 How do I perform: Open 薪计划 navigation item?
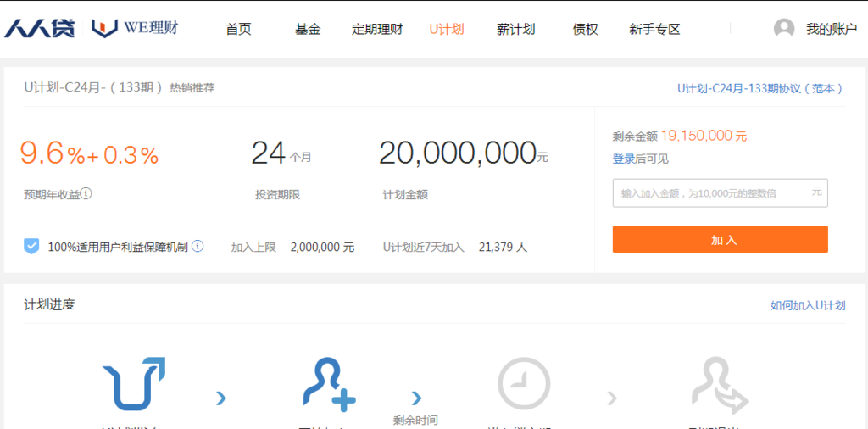point(516,30)
